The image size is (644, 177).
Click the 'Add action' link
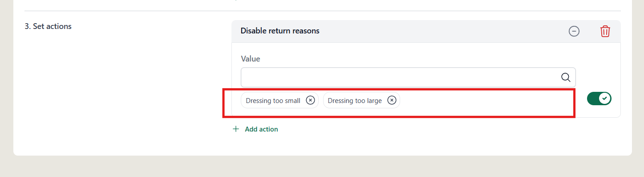[x=261, y=129]
